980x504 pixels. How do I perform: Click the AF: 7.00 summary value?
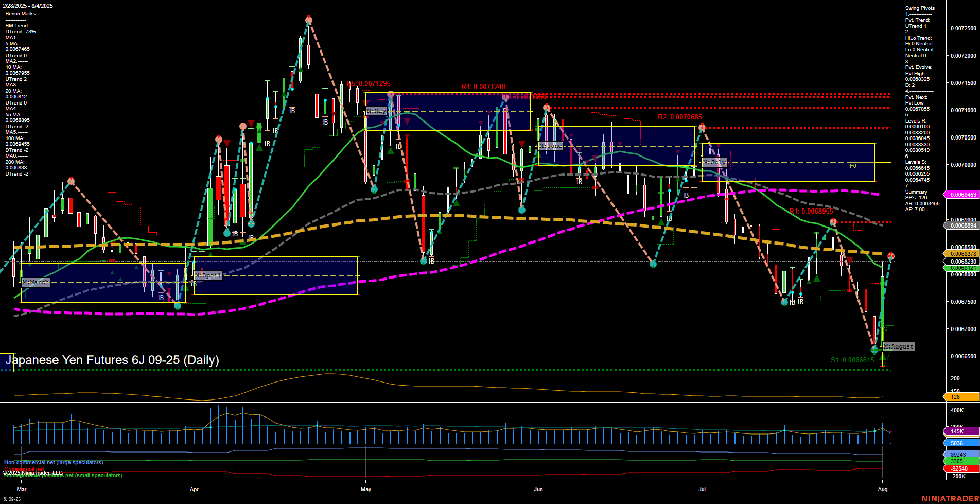915,210
